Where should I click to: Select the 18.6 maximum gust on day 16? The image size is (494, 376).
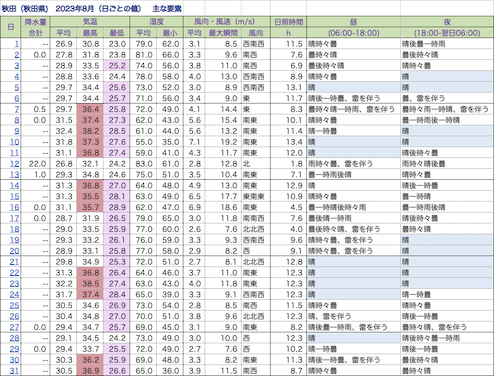[229, 208]
